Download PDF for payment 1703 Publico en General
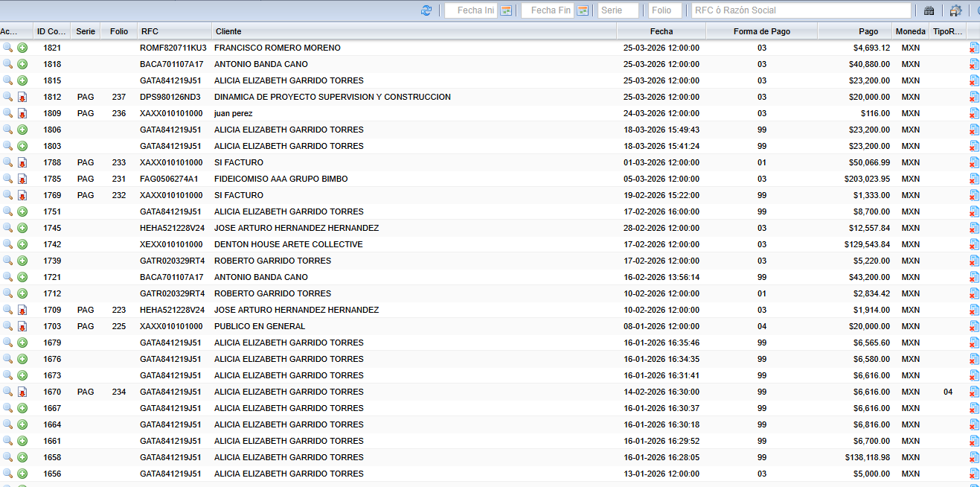The height and width of the screenshot is (487, 980). [22, 326]
